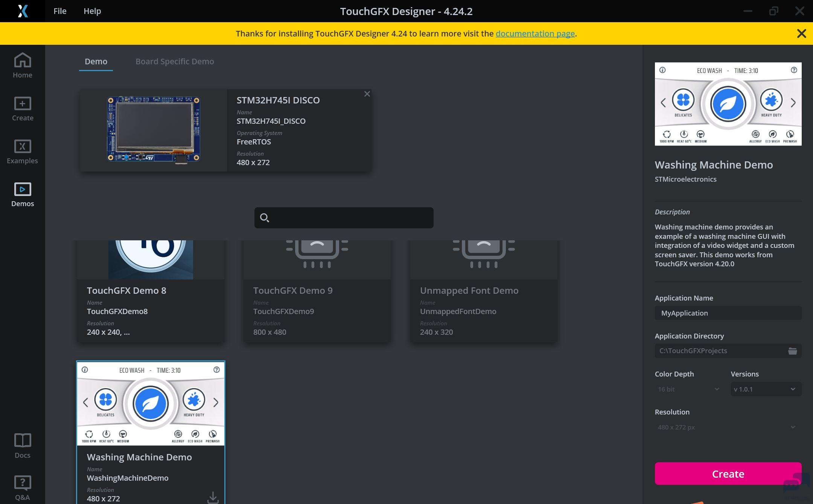Click the 'STM32H745I_DISCO' board name value
Image resolution: width=813 pixels, height=504 pixels.
coord(271,121)
